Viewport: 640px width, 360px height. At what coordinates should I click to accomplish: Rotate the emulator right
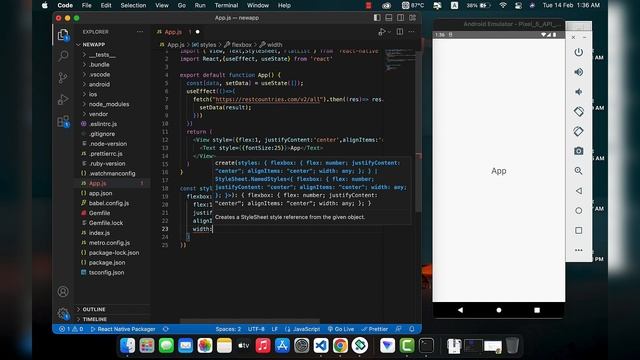[578, 131]
